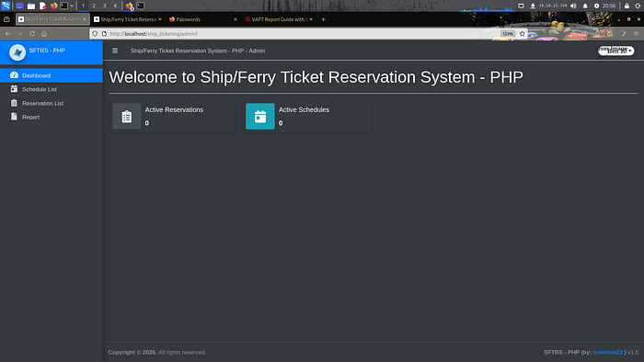Click the Active Reservations label
This screenshot has width=644, height=362.
(x=174, y=110)
